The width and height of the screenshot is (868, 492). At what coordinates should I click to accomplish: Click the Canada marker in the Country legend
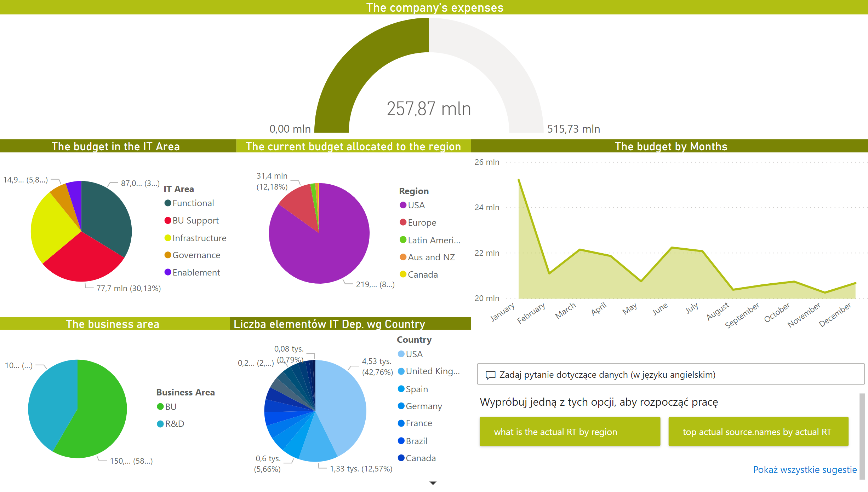(401, 458)
